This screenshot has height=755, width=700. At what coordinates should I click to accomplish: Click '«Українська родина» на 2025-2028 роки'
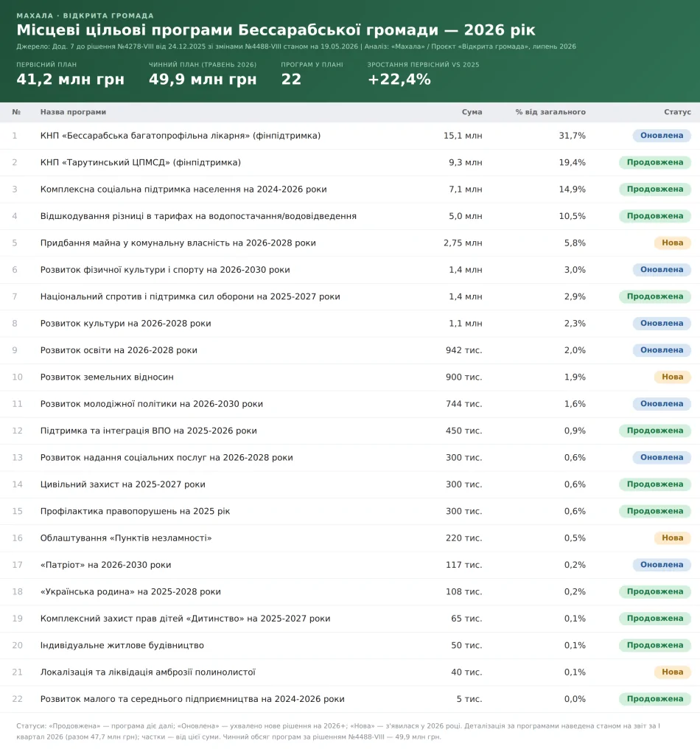pos(130,592)
